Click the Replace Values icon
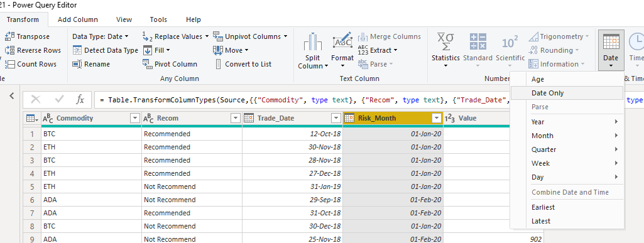The width and height of the screenshot is (644, 243). click(148, 36)
